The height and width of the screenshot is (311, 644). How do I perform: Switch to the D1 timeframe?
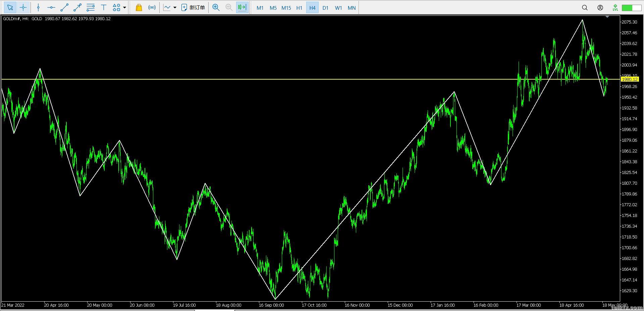tap(325, 8)
